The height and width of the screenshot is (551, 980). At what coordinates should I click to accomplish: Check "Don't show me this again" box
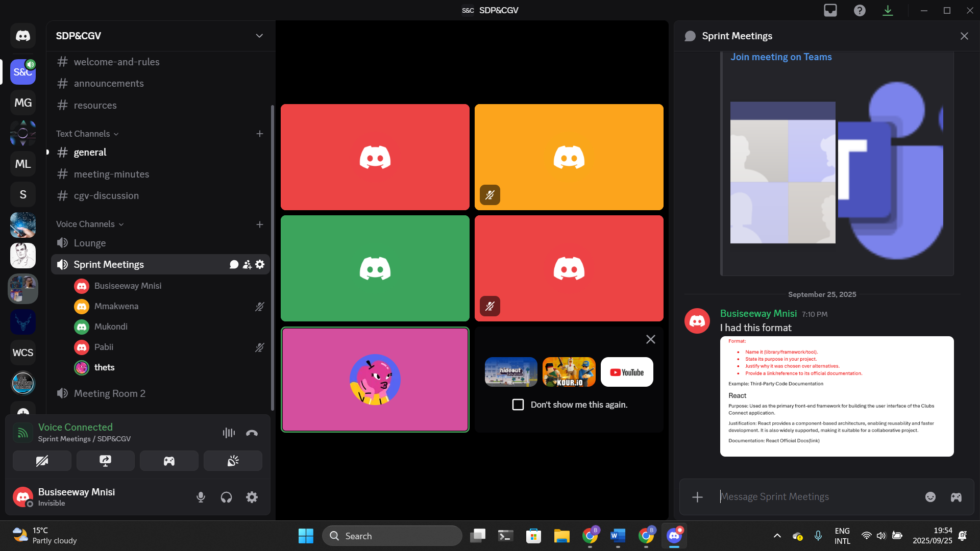[x=518, y=405]
